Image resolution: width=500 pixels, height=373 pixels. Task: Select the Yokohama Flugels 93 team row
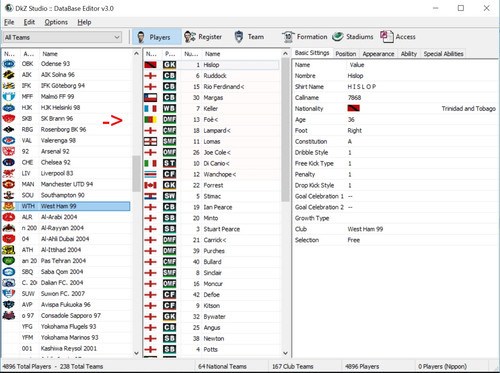[x=66, y=327]
